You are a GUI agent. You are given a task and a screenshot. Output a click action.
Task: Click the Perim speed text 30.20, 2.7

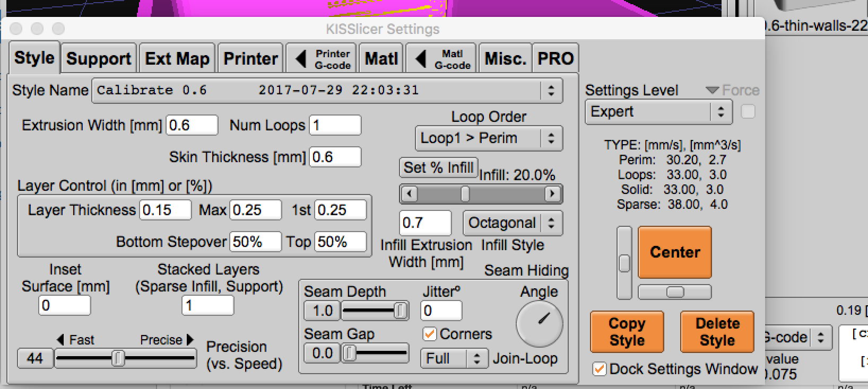pos(697,160)
